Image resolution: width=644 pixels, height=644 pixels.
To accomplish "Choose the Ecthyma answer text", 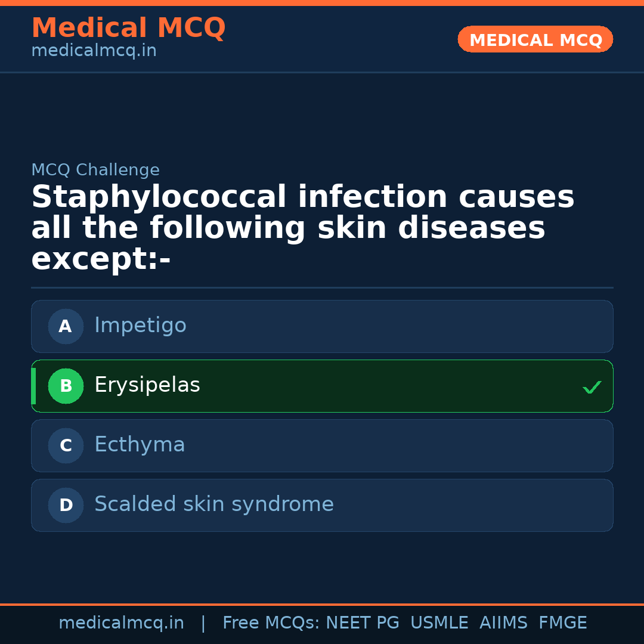I will (140, 445).
